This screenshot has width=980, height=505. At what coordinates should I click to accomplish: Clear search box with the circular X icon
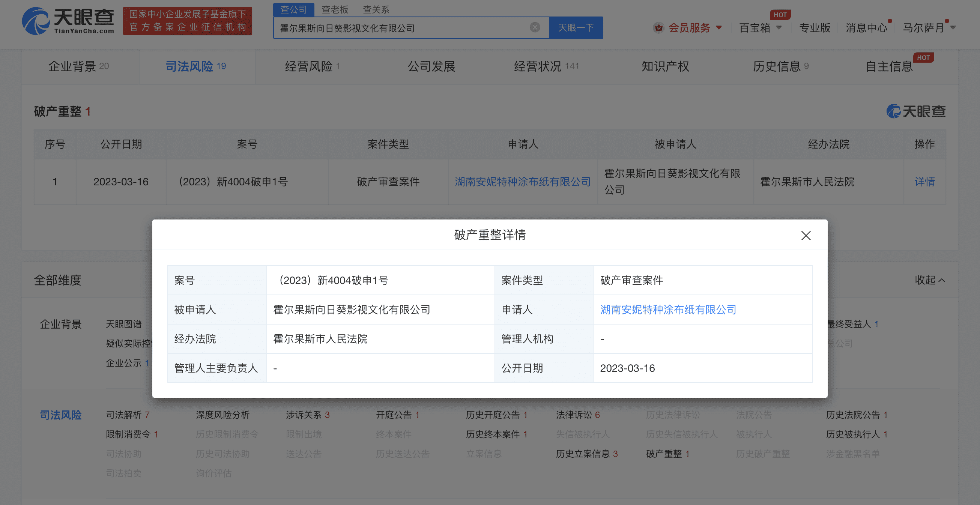click(x=534, y=27)
